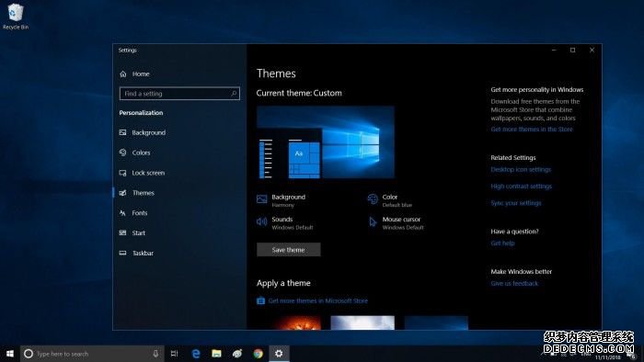Click the taskbar search microphone icon
This screenshot has height=362, width=644.
pos(155,354)
